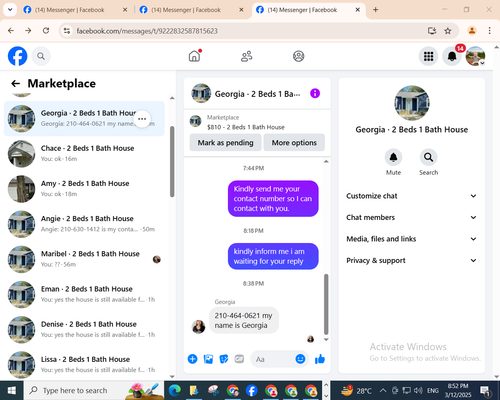Viewport: 500px width, 400px height.
Task: Open more actions plus icon in composer
Action: (192, 359)
